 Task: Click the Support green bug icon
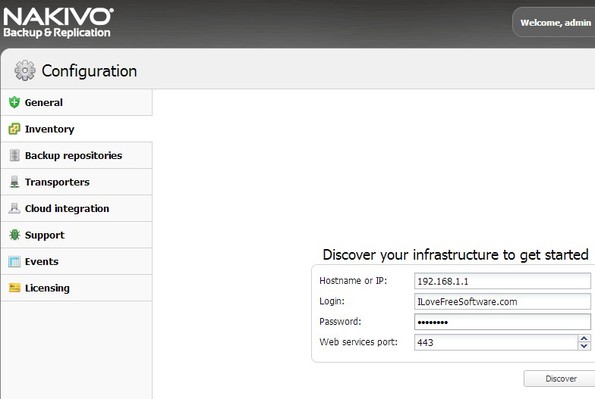[14, 235]
